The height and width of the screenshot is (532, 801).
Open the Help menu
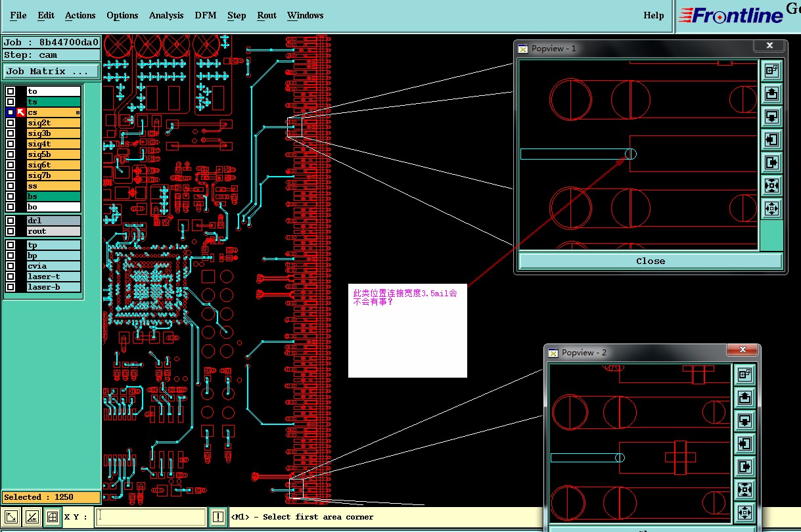pos(654,15)
